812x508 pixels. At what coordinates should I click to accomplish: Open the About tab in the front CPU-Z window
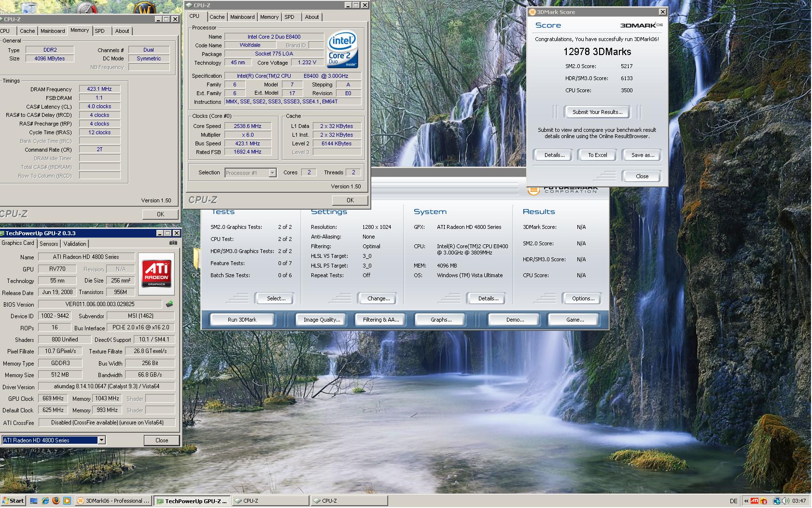[x=312, y=17]
